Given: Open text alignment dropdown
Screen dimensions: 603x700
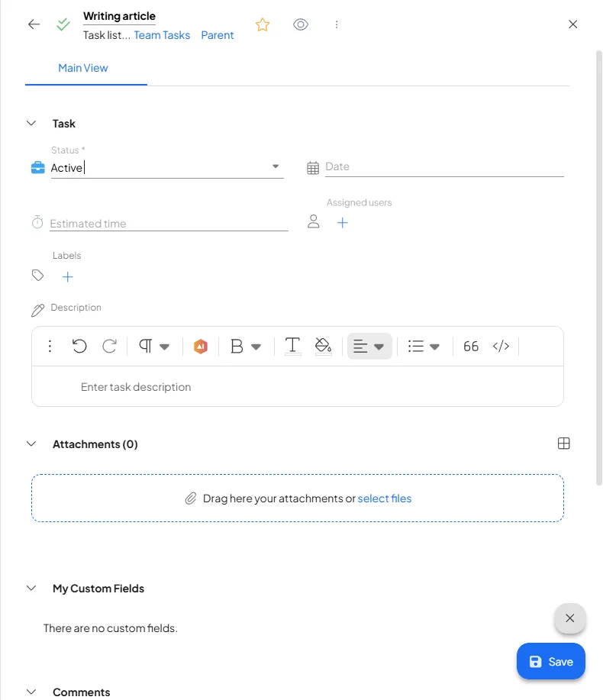Looking at the screenshot, I should pos(369,346).
